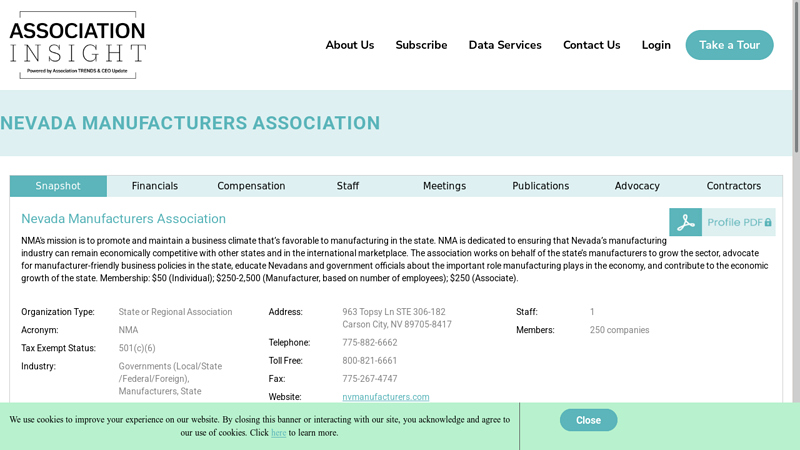
Task: Click the Industry label
Action: pos(38,366)
